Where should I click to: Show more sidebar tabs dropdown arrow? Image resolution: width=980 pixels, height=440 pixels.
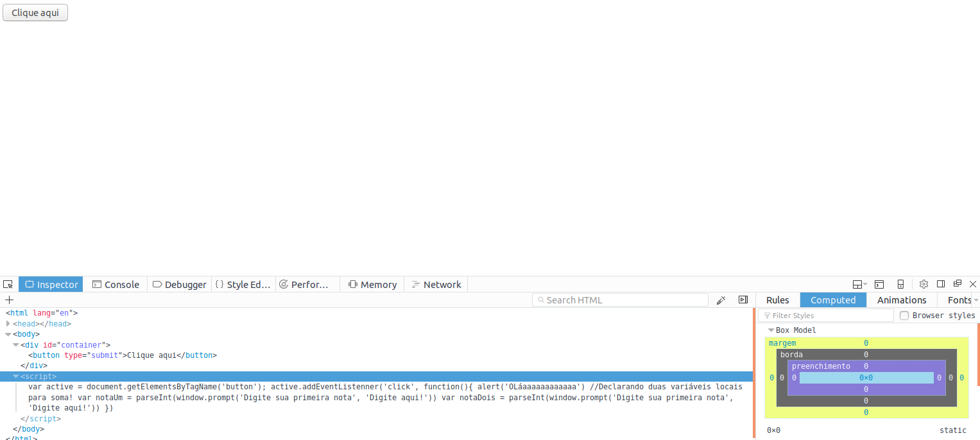click(x=976, y=300)
